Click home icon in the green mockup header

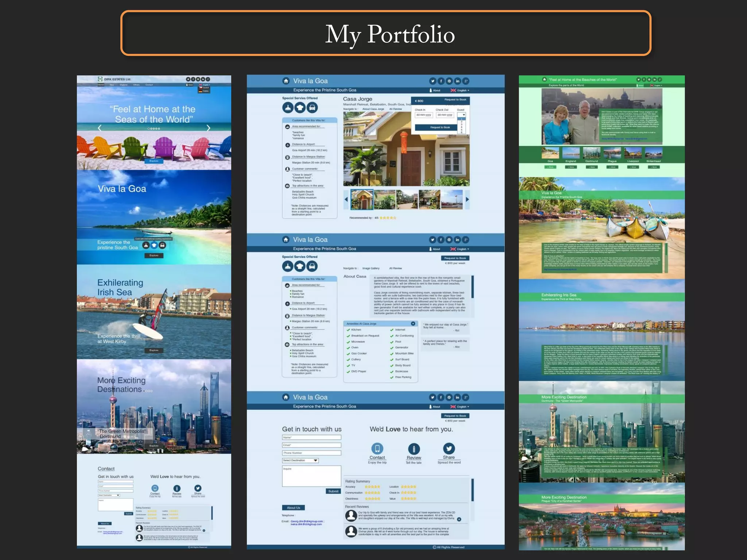click(544, 79)
